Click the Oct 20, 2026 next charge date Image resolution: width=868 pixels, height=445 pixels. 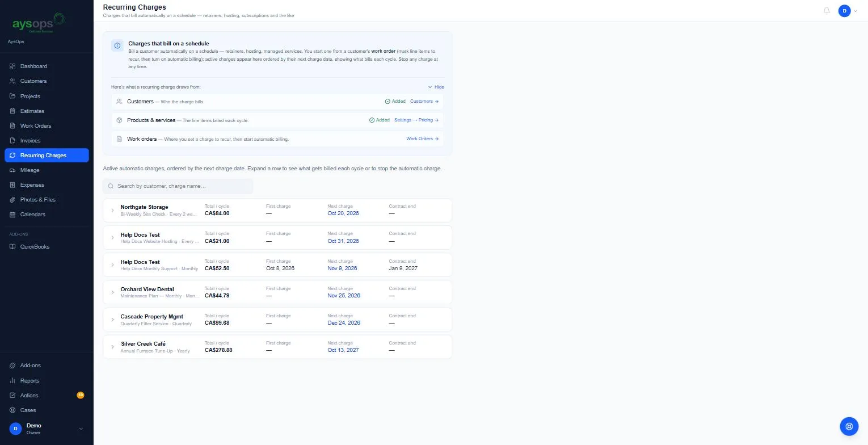point(343,213)
